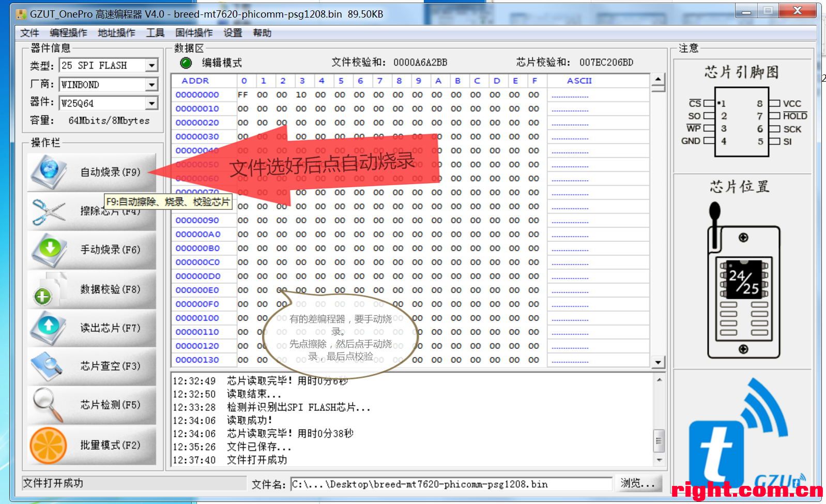The width and height of the screenshot is (826, 504).
Task: Click the 10 byte in row 00000000
Action: pos(301,95)
